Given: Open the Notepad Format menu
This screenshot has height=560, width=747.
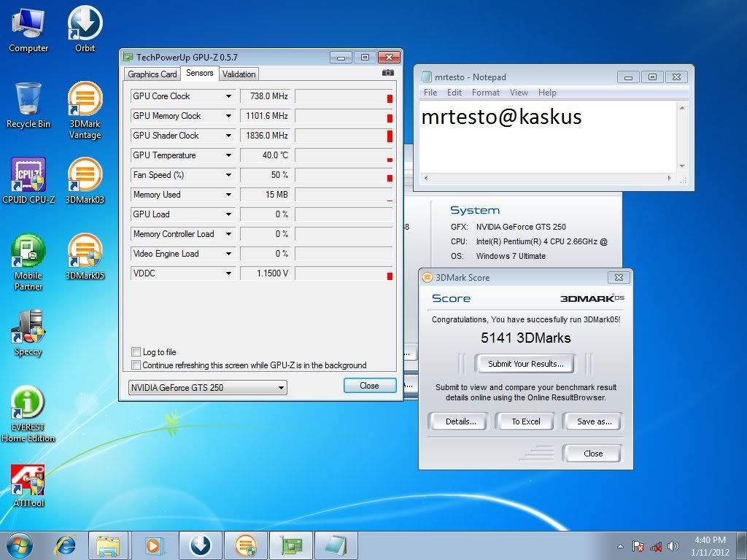Looking at the screenshot, I should point(485,93).
